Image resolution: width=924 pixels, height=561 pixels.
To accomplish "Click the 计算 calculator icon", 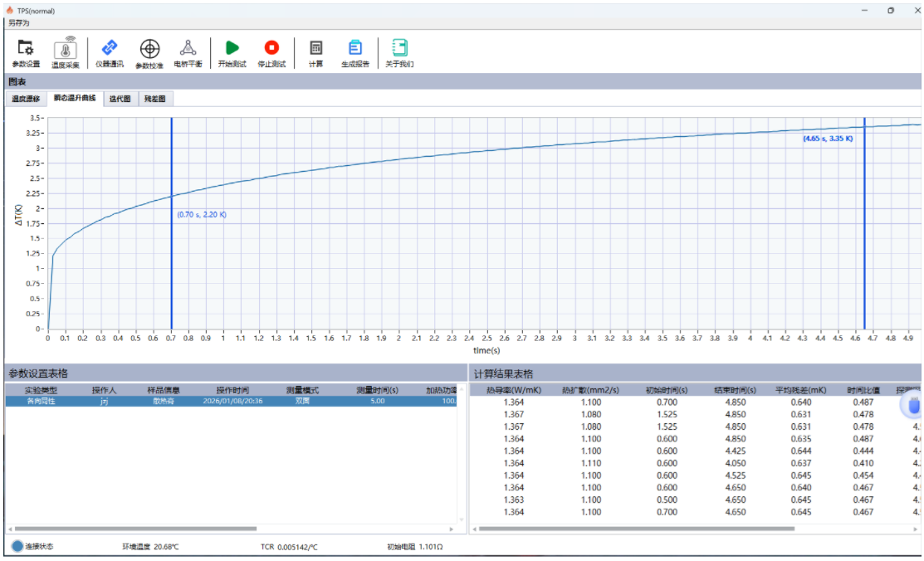I will coord(315,53).
